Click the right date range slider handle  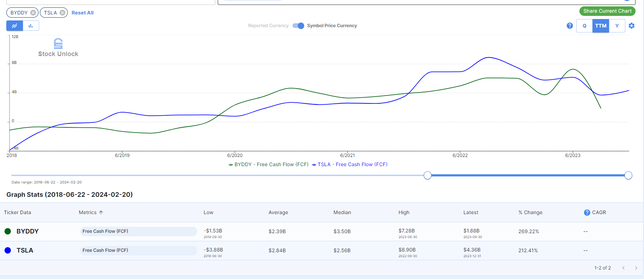tap(628, 175)
